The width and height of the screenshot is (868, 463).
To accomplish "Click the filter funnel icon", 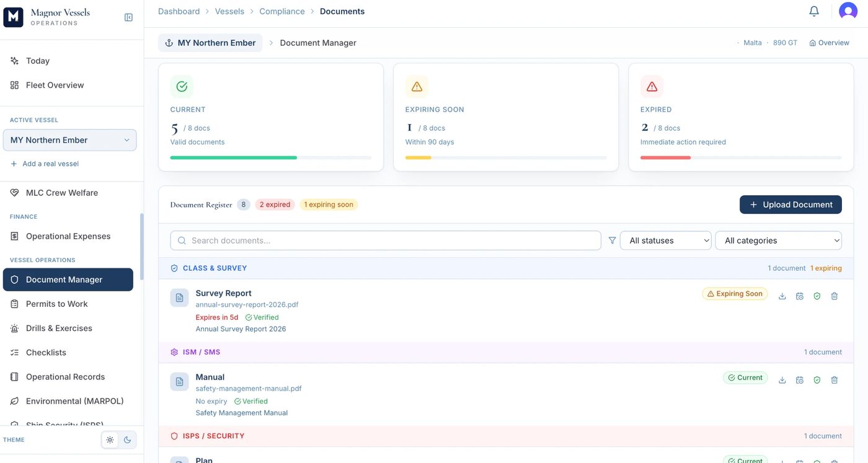I will [613, 240].
